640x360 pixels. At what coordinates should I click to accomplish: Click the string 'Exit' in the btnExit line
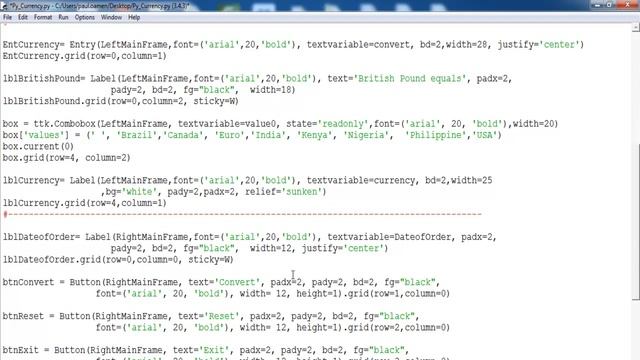click(213, 350)
